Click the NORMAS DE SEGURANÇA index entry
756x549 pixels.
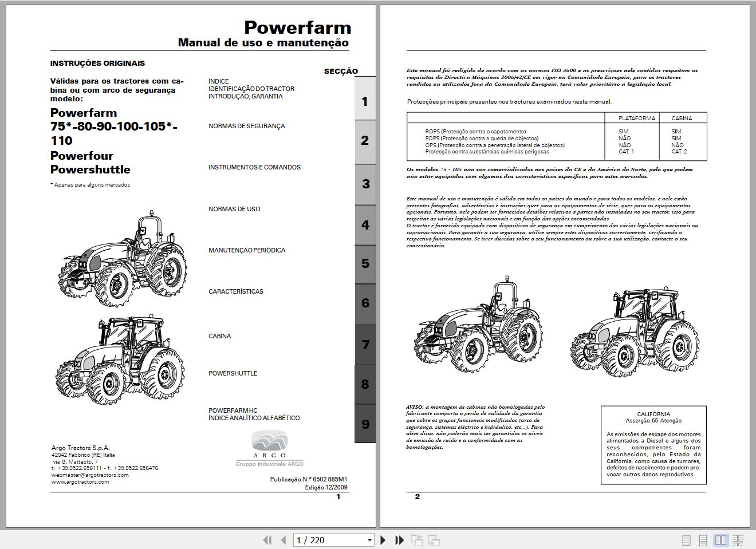pyautogui.click(x=246, y=126)
